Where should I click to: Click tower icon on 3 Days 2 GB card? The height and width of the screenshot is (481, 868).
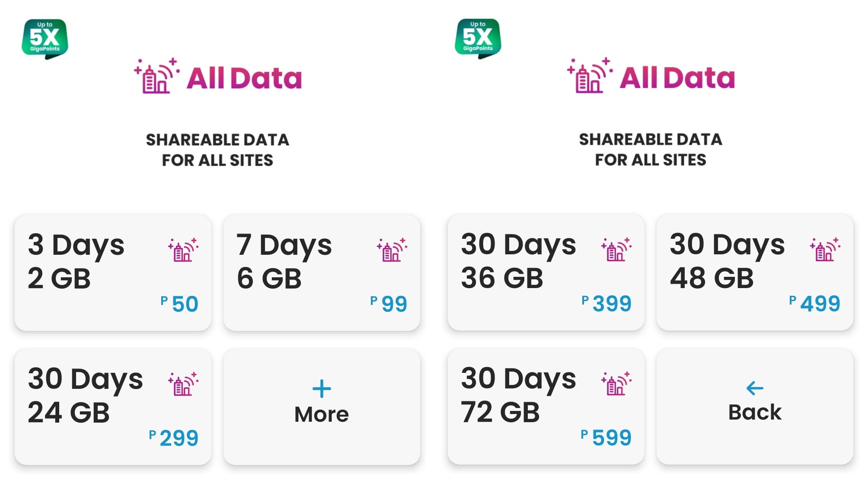pos(183,250)
